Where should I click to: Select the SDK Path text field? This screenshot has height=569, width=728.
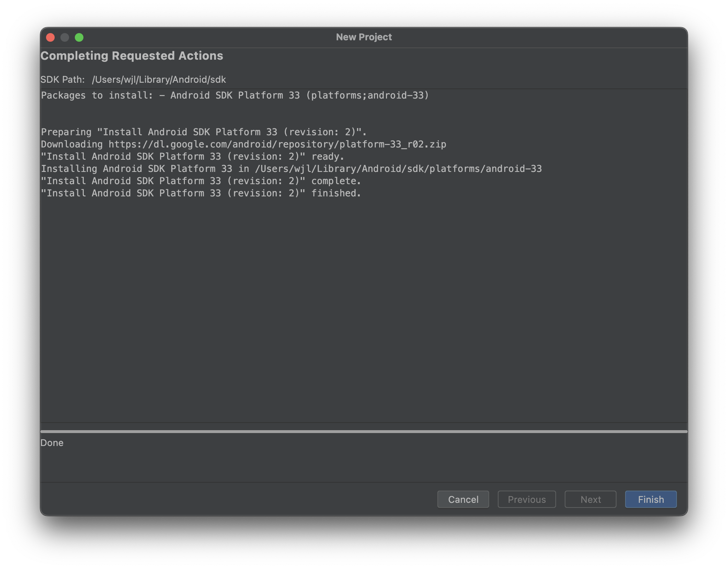[160, 79]
